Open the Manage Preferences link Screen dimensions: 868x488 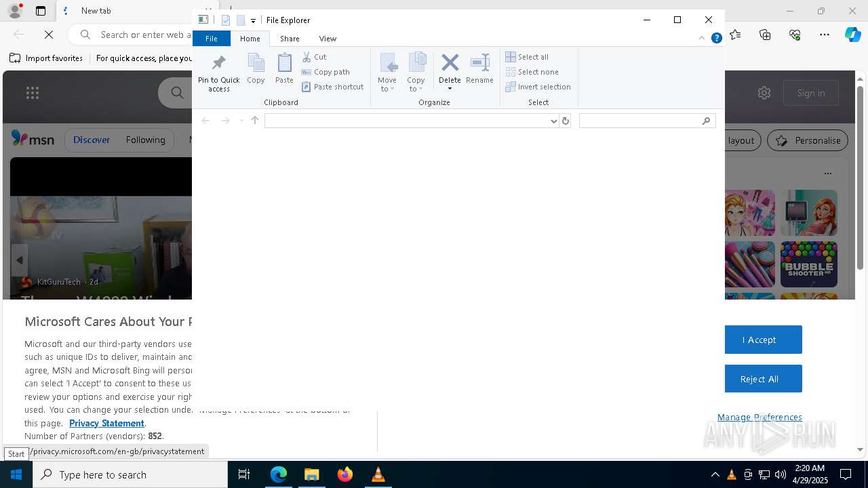click(759, 417)
